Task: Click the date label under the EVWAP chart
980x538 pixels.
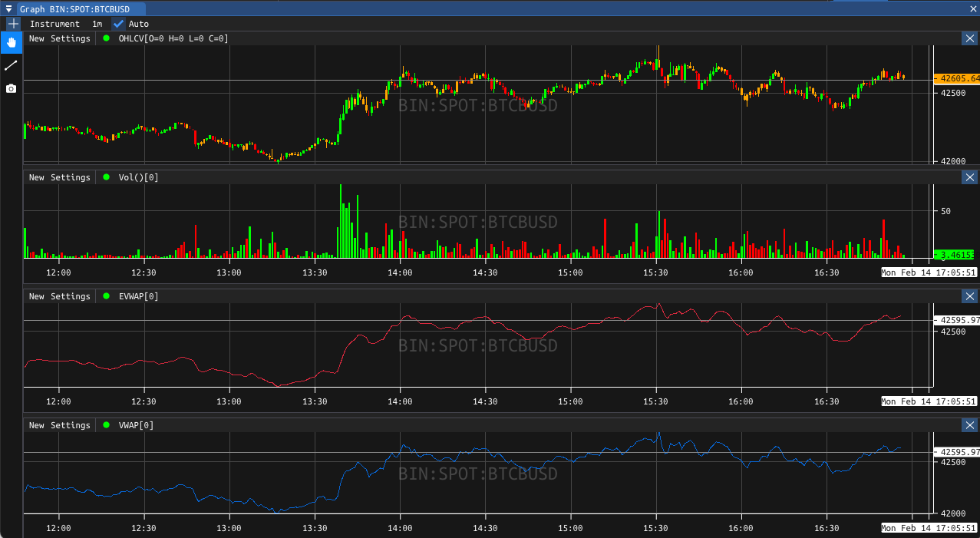Action: [929, 401]
